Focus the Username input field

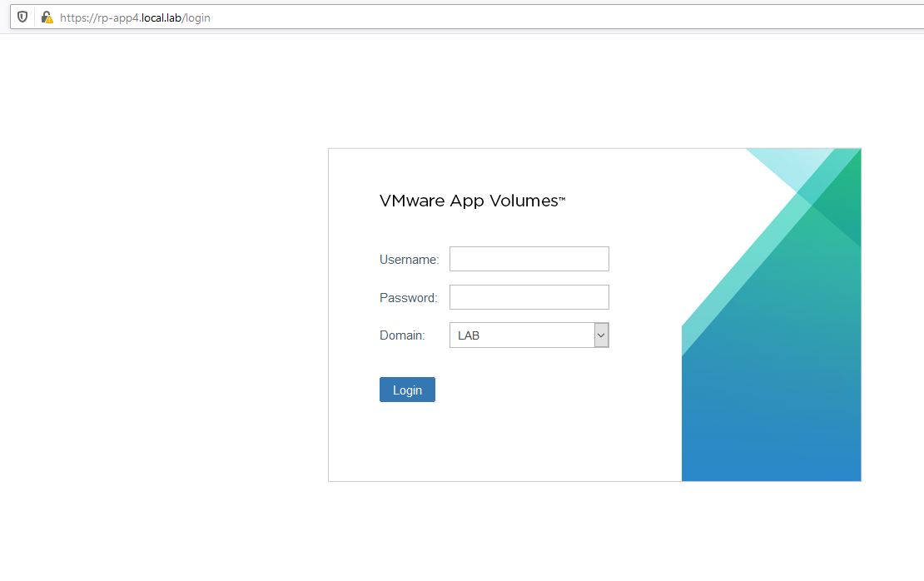tap(529, 259)
